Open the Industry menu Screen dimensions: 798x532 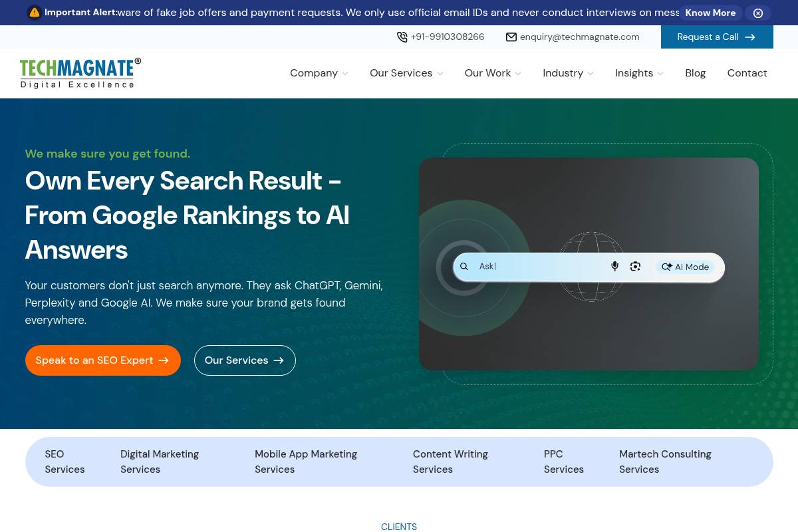pyautogui.click(x=563, y=73)
